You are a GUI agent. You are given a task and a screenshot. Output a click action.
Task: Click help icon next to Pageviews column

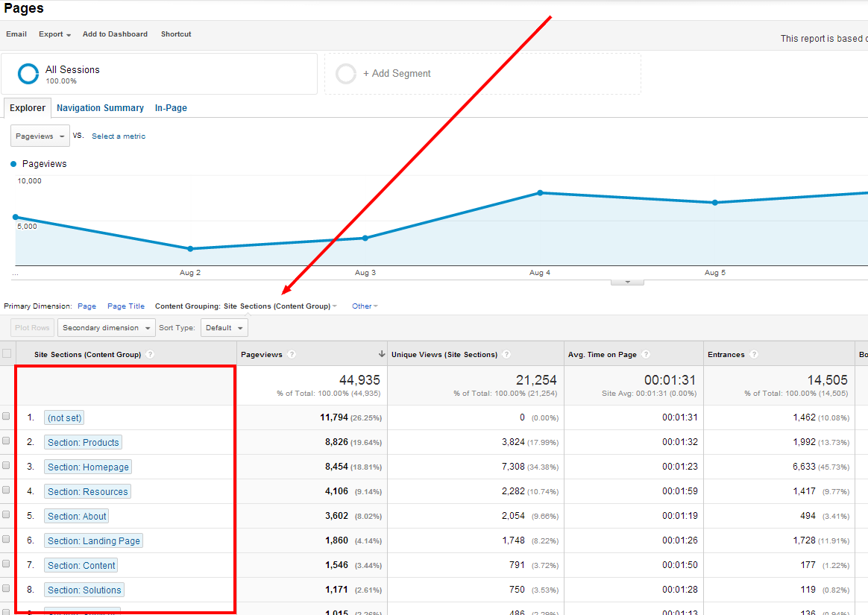(292, 355)
